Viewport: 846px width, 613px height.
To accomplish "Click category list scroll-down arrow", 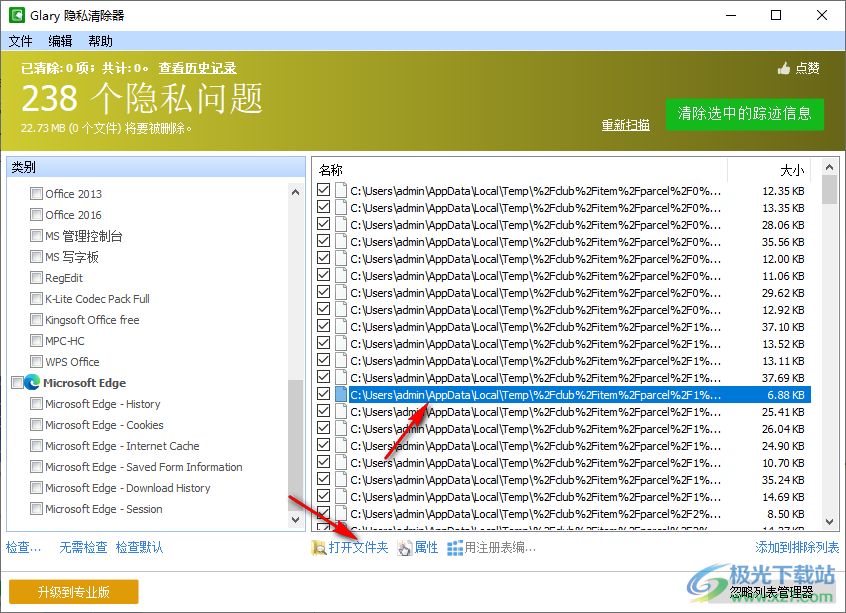I will pyautogui.click(x=295, y=520).
